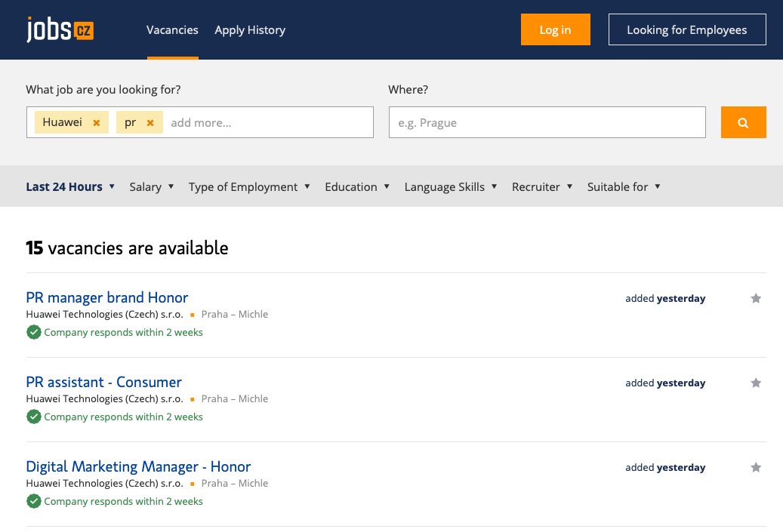
Task: Click Praha – Michle under PR assistant - Consumer
Action: [235, 398]
